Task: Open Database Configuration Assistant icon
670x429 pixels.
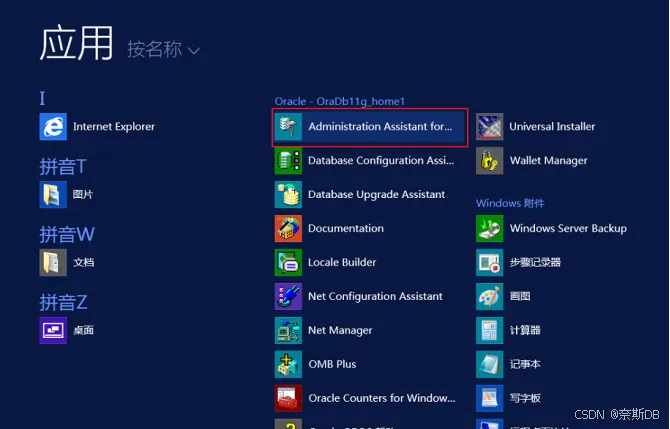Action: click(288, 161)
